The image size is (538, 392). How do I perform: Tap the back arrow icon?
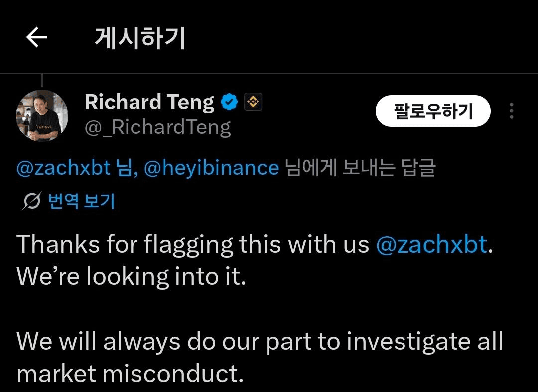pos(36,38)
